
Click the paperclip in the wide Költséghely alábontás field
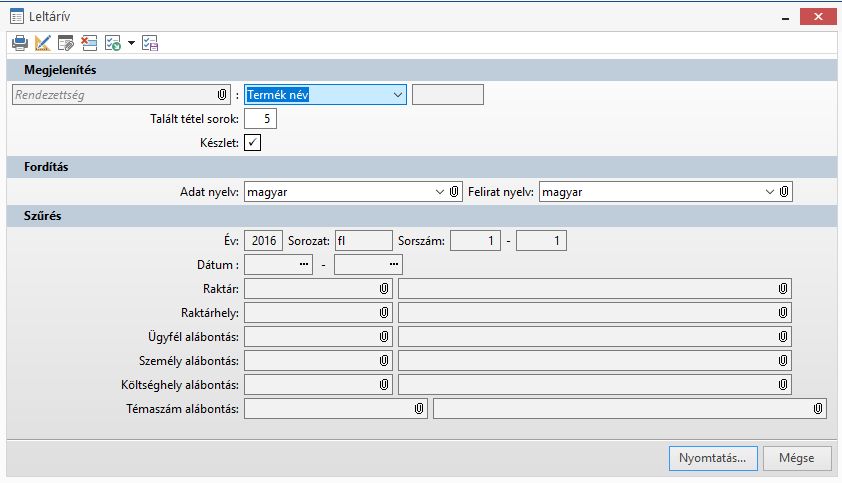coord(783,385)
